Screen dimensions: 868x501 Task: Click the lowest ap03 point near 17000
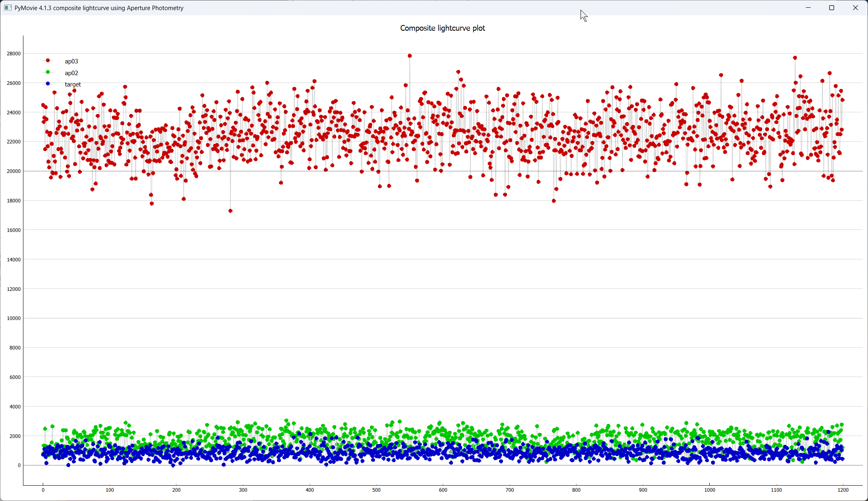pos(231,211)
